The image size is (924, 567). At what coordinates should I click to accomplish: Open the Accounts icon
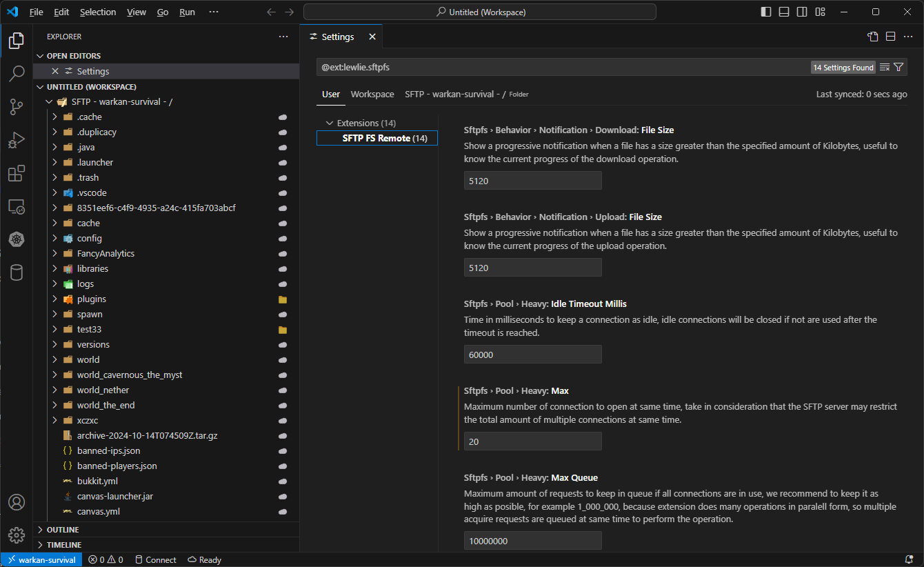(x=17, y=502)
